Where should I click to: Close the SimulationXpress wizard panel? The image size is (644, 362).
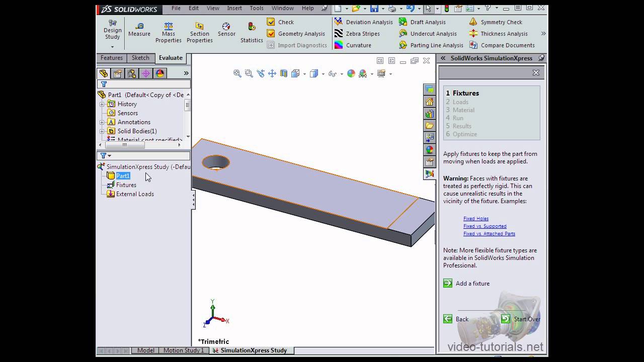[536, 73]
